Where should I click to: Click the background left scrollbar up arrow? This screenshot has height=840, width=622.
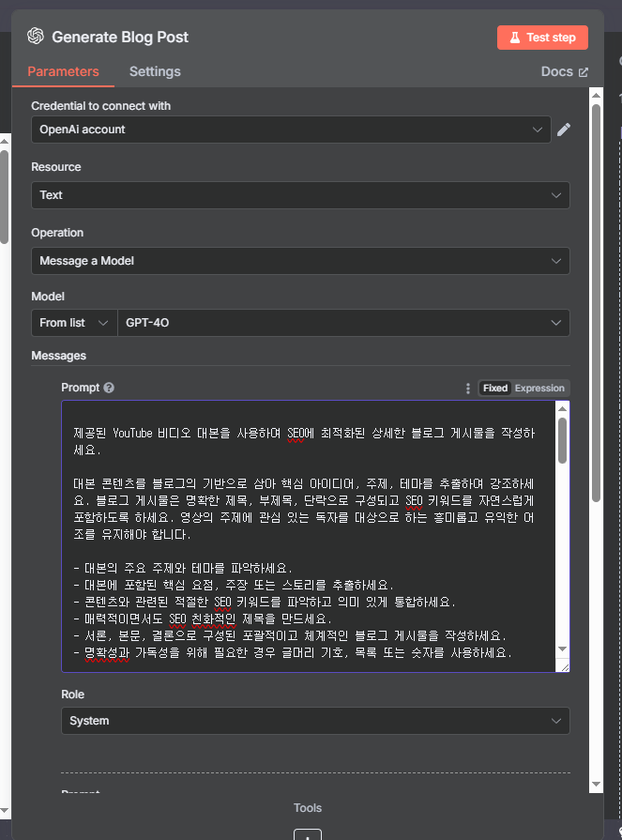point(4,142)
